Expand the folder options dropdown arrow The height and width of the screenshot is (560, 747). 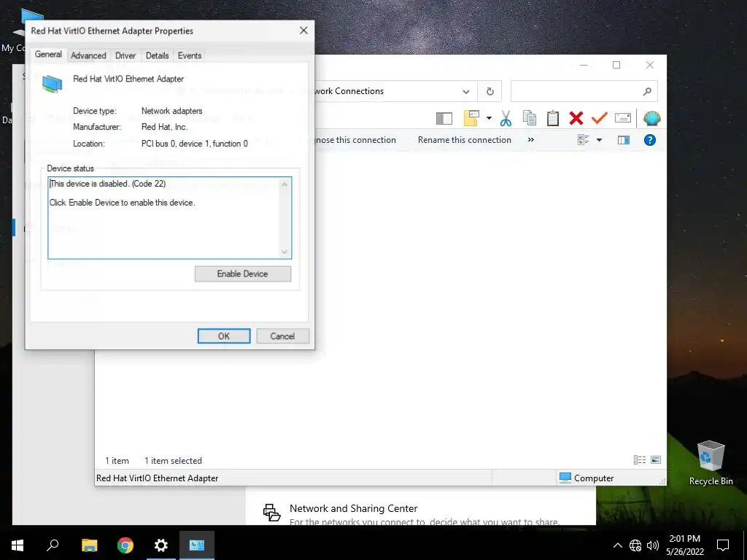click(x=489, y=118)
